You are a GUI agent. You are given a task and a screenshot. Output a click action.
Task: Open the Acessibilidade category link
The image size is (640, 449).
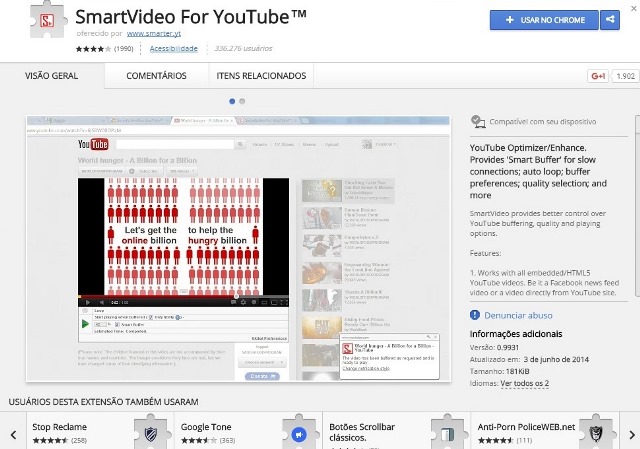[173, 49]
